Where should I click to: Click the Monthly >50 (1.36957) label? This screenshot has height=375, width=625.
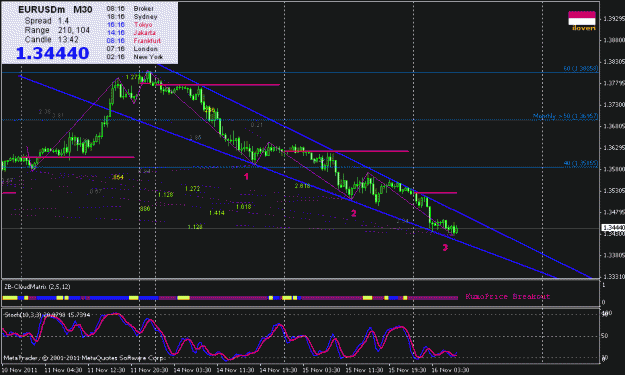pos(565,116)
